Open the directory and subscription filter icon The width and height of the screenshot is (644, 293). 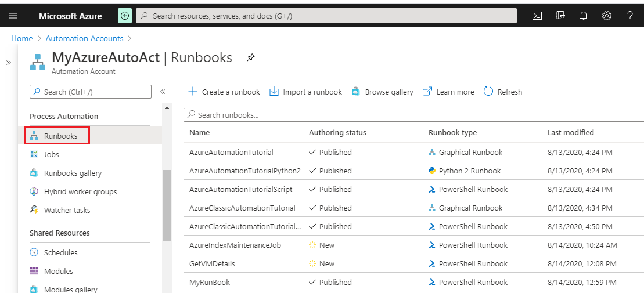[x=560, y=16]
